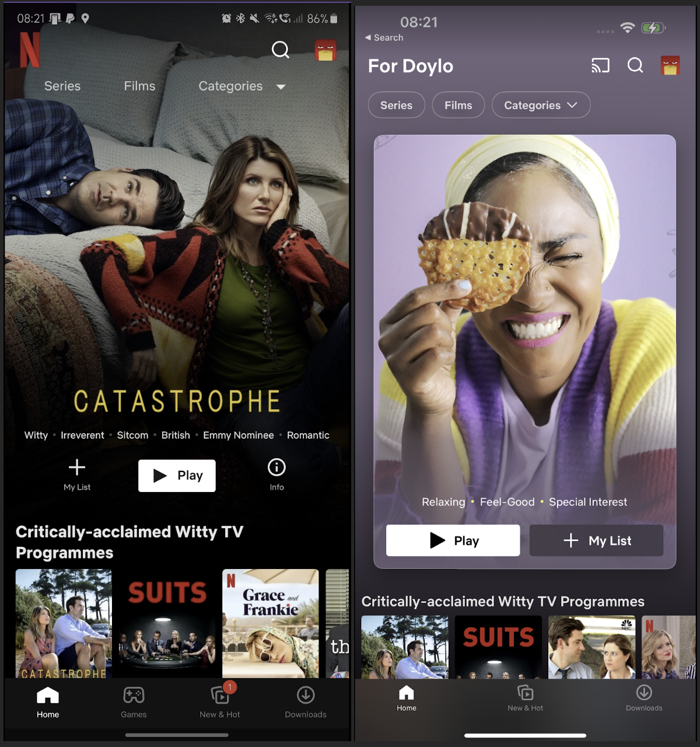The height and width of the screenshot is (747, 700).
Task: Open the Grace and Frankie thumbnail
Action: [x=271, y=623]
